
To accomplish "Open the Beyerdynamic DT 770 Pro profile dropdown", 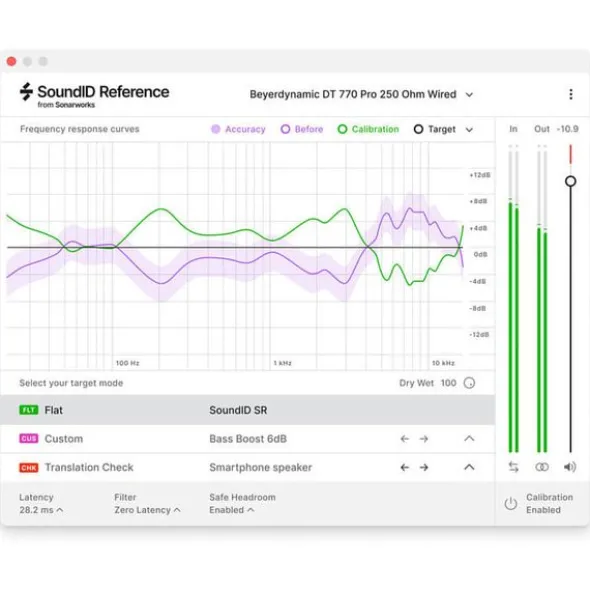I will coord(361,94).
